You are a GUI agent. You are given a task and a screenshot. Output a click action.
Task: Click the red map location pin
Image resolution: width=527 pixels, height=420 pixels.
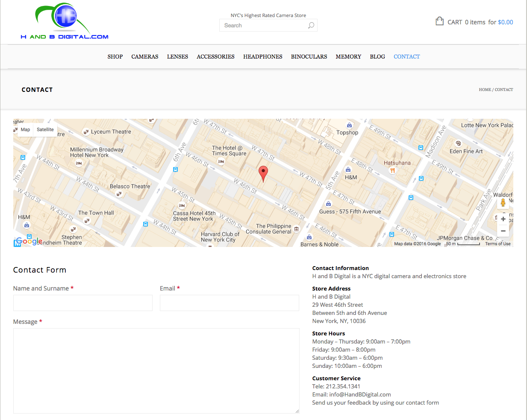point(263,174)
